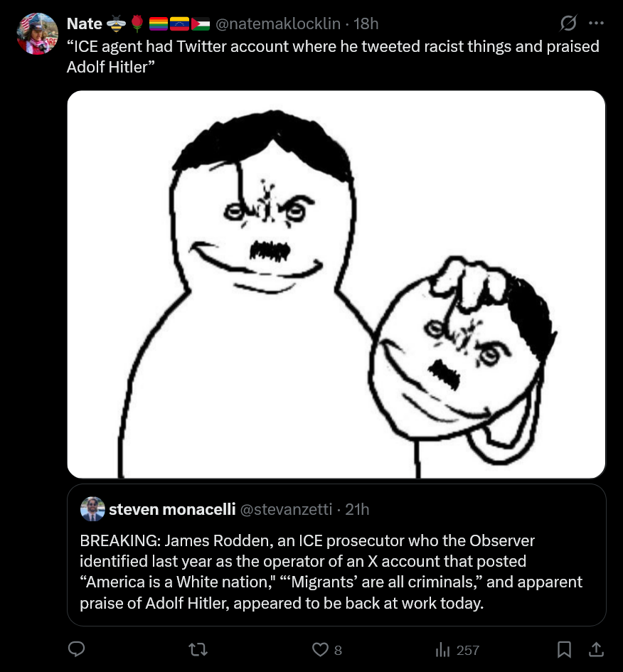Open Nate's profile picture
Image resolution: width=623 pixels, height=672 pixels.
click(37, 34)
